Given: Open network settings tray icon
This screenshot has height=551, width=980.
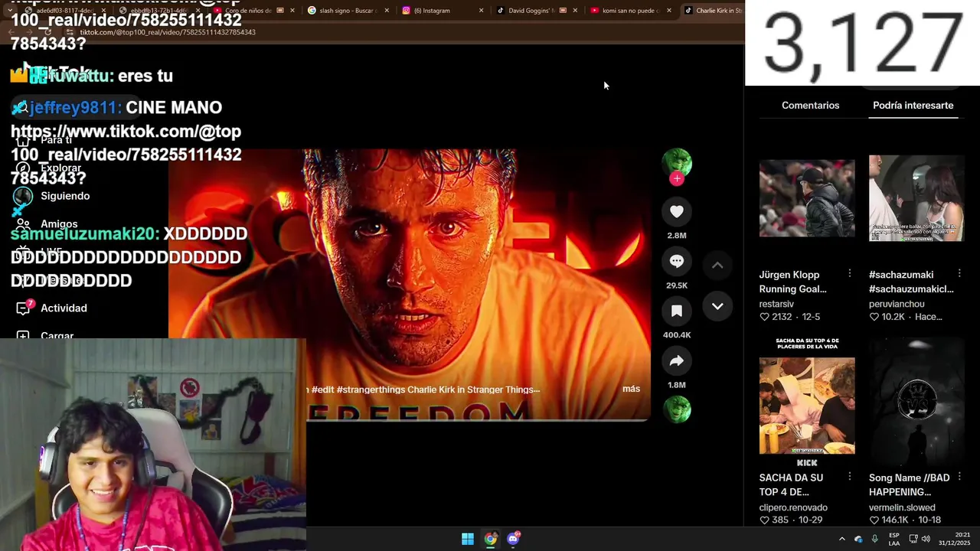Looking at the screenshot, I should click(x=913, y=540).
